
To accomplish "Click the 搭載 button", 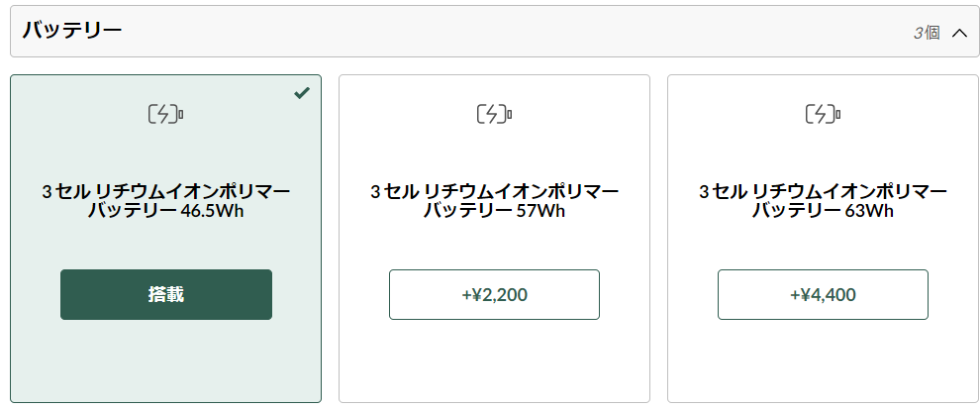I will click(166, 294).
